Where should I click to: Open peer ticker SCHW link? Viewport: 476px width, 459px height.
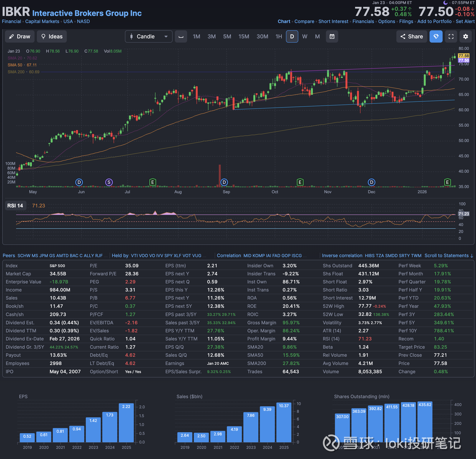[x=24, y=255]
